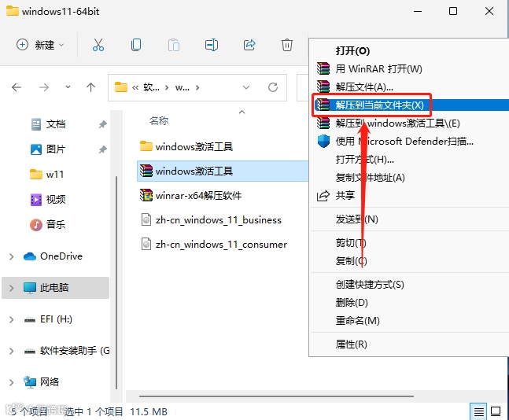Sort by the 名称 column header
The width and height of the screenshot is (509, 420).
pos(159,121)
